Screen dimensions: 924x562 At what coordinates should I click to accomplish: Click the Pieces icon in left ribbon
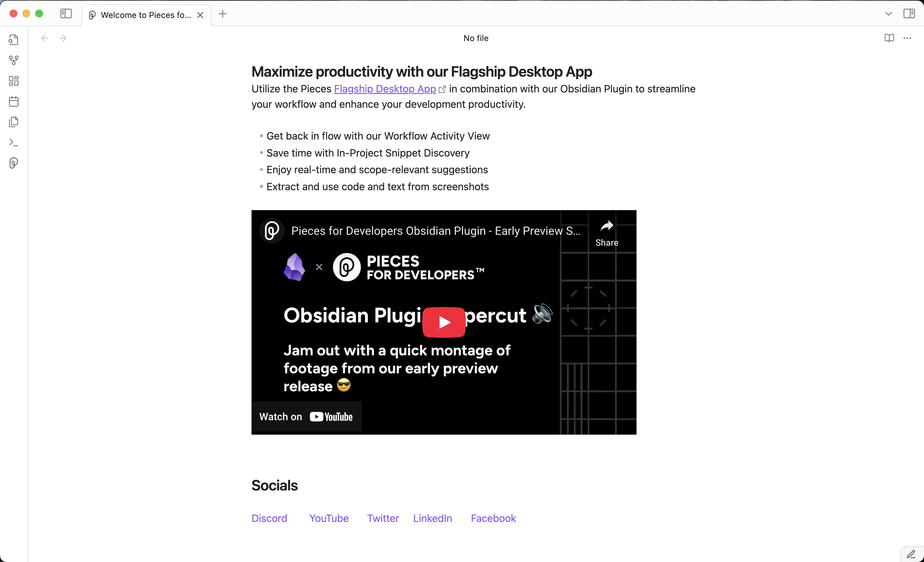point(14,163)
